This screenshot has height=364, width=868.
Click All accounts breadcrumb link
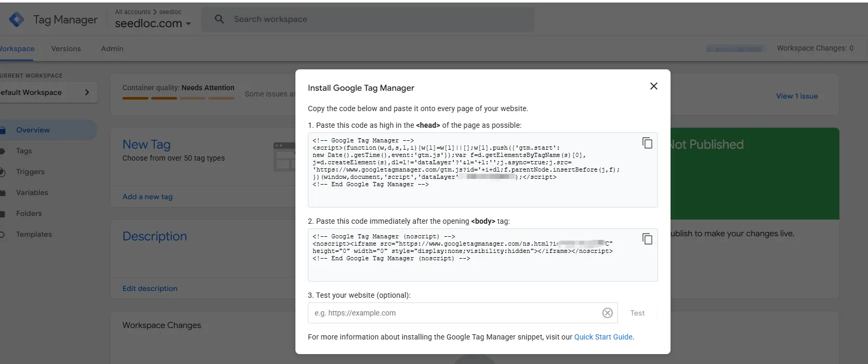133,12
